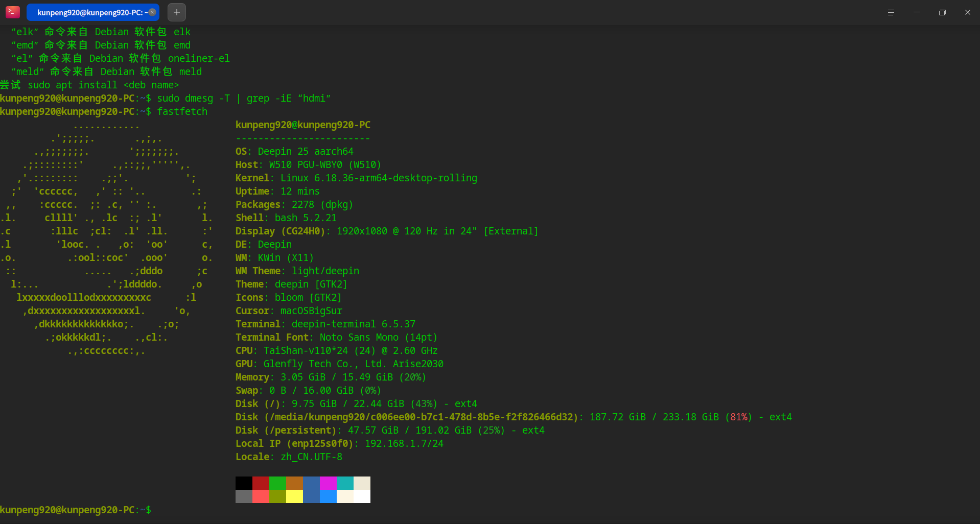Click the salmon red color block

(261, 496)
